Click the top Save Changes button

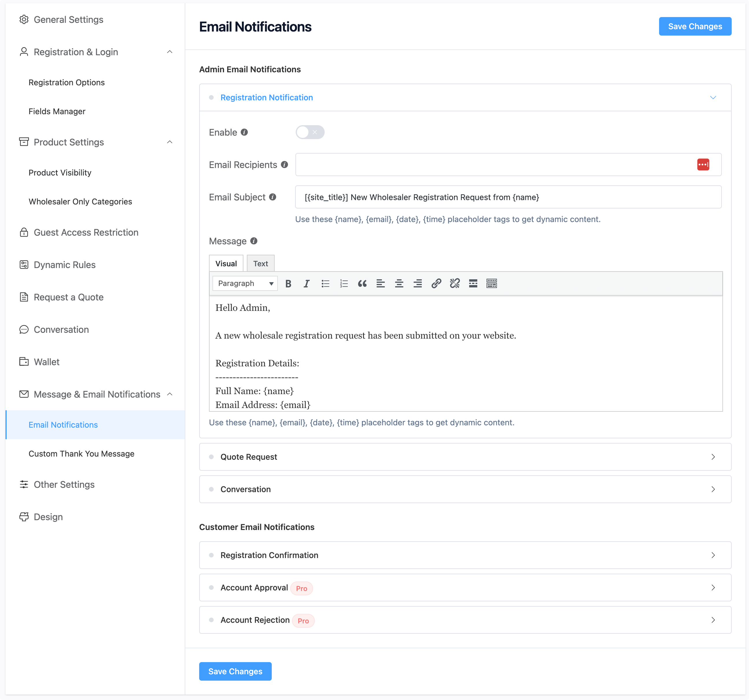[695, 26]
